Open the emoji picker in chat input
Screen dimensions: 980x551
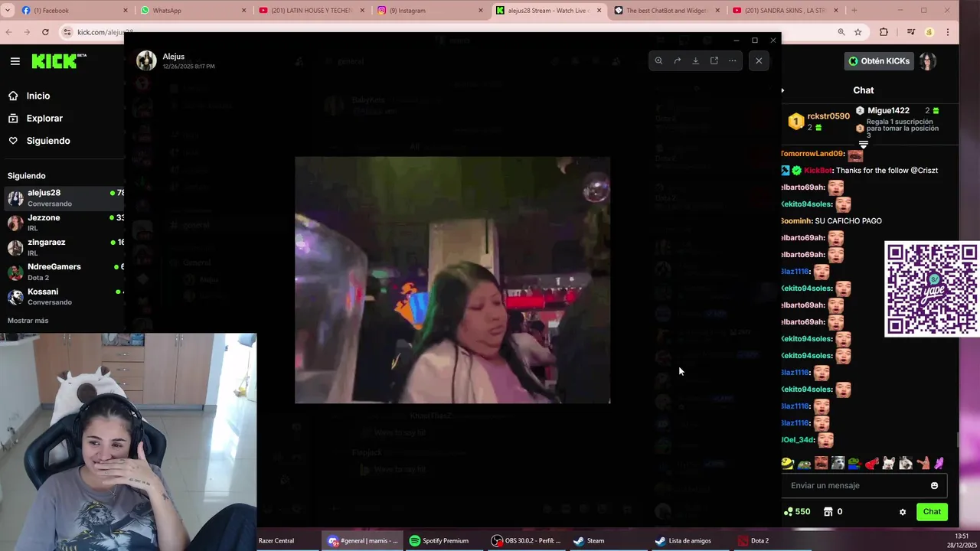[934, 485]
